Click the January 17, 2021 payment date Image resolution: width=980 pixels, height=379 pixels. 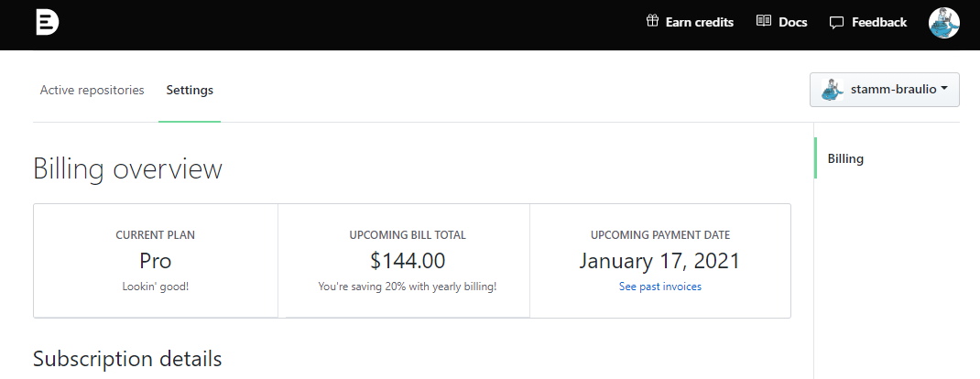(x=659, y=260)
